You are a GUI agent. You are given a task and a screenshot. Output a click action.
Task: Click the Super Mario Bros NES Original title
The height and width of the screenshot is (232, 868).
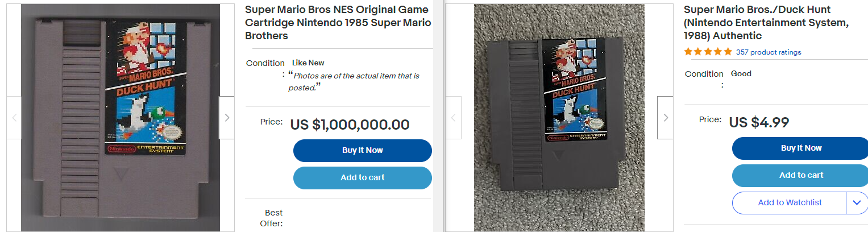pyautogui.click(x=338, y=23)
